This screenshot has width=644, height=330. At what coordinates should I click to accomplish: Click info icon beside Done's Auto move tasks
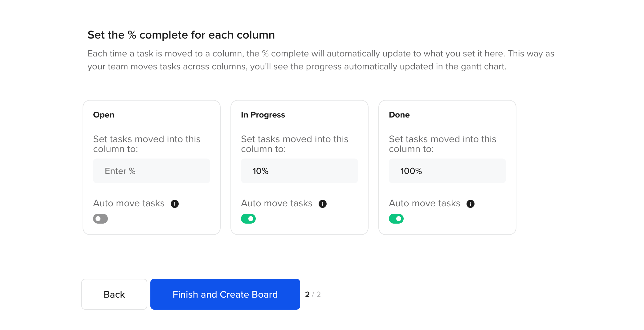[471, 204]
